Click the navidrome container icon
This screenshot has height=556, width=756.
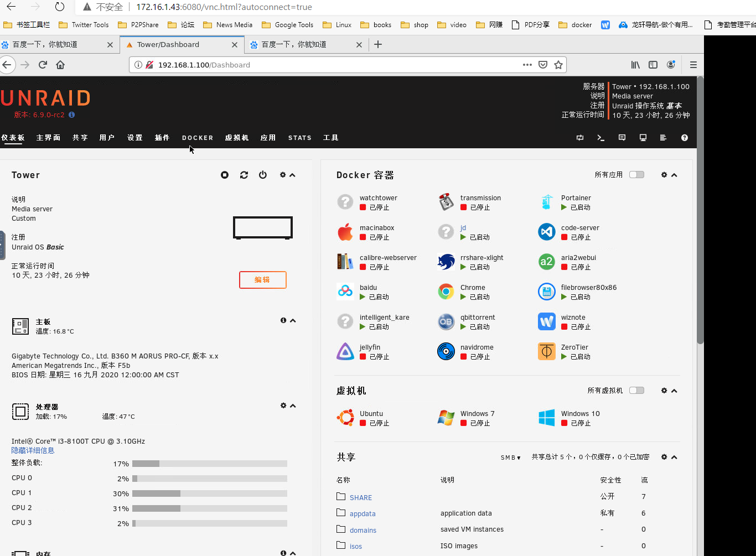[446, 351]
